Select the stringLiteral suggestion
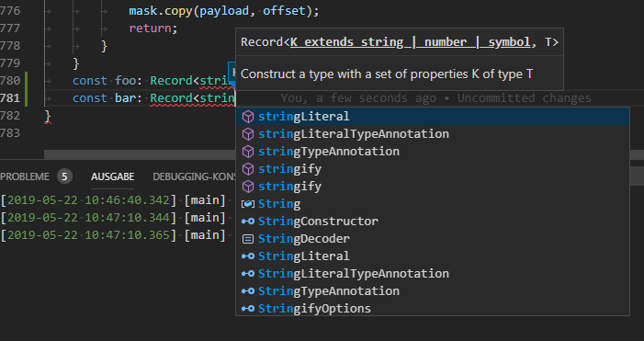644x341 pixels. (433, 117)
